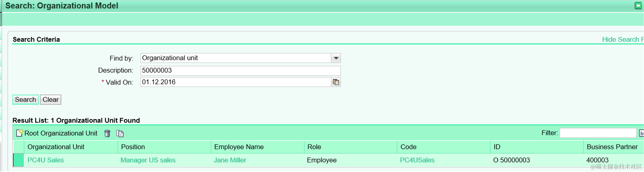644x172 pixels.
Task: Focus the Filter input field
Action: (x=598, y=133)
